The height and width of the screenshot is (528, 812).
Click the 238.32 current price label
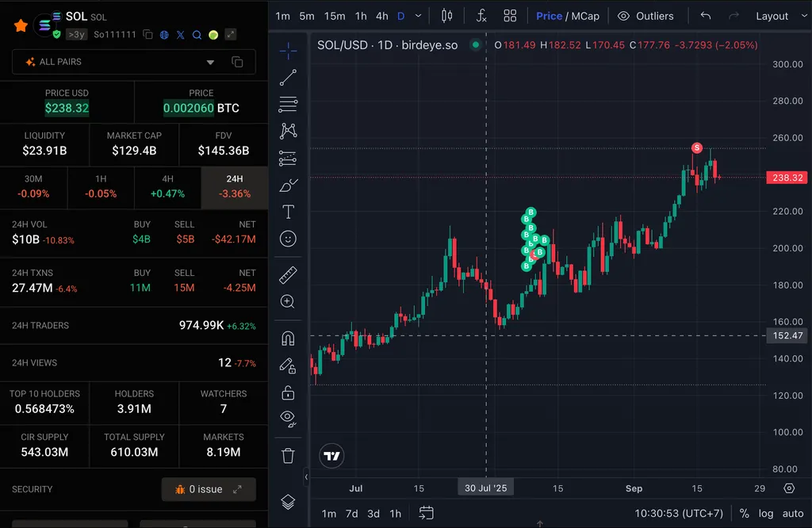787,178
